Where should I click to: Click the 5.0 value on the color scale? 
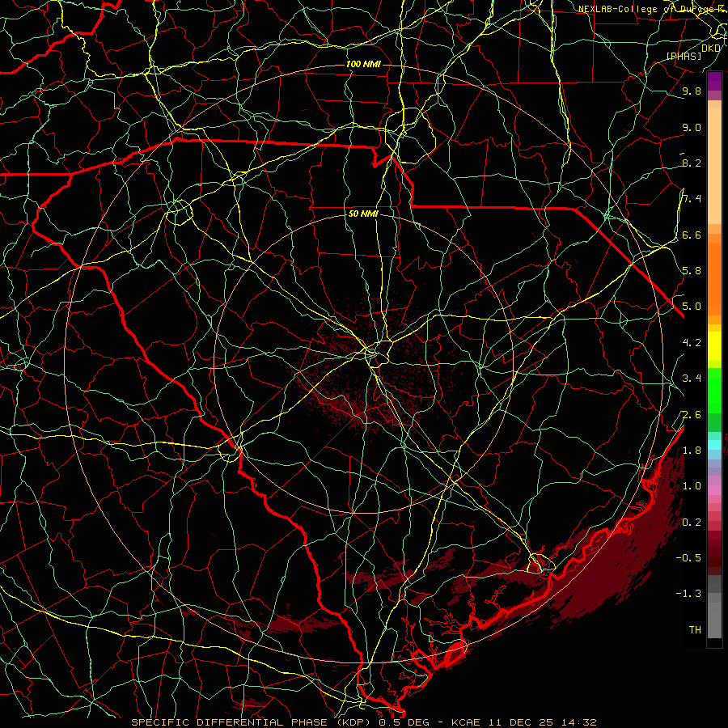tap(692, 307)
